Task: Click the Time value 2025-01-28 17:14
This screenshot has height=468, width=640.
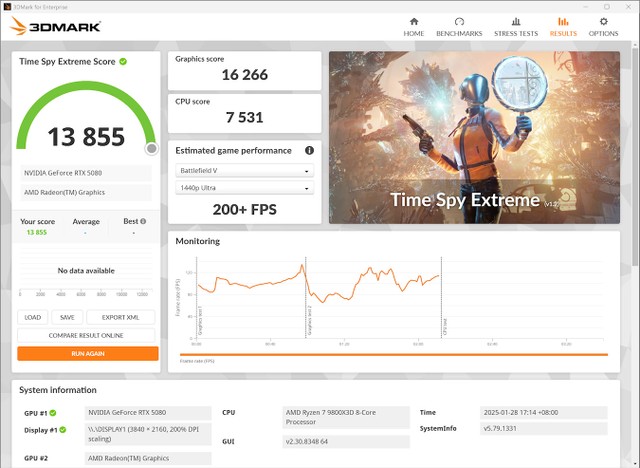Action: click(x=543, y=413)
